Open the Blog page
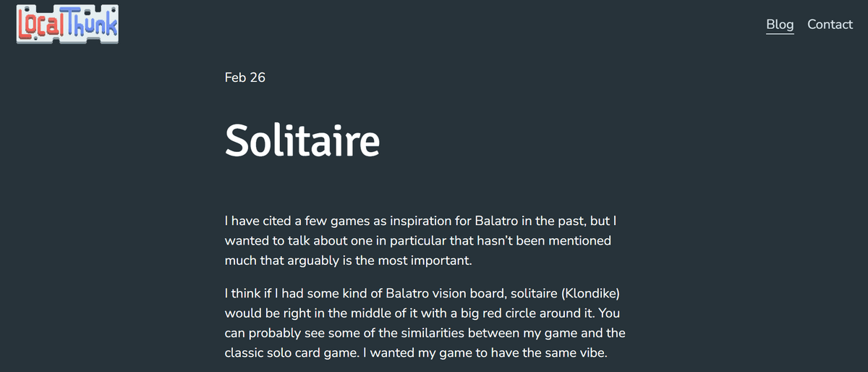The width and height of the screenshot is (868, 372). (x=780, y=24)
